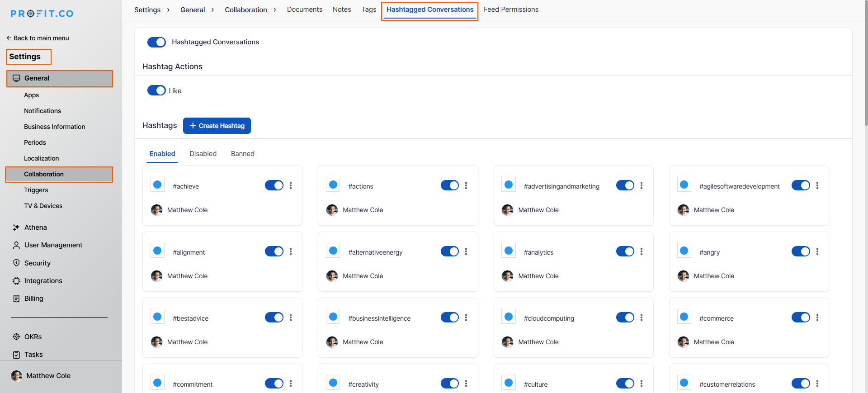
Task: Toggle off the #achieve hashtag
Action: [x=274, y=185]
